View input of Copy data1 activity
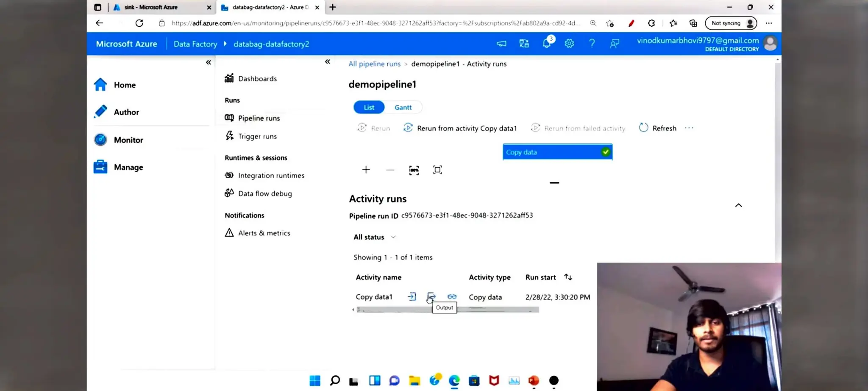The height and width of the screenshot is (391, 868). click(412, 297)
